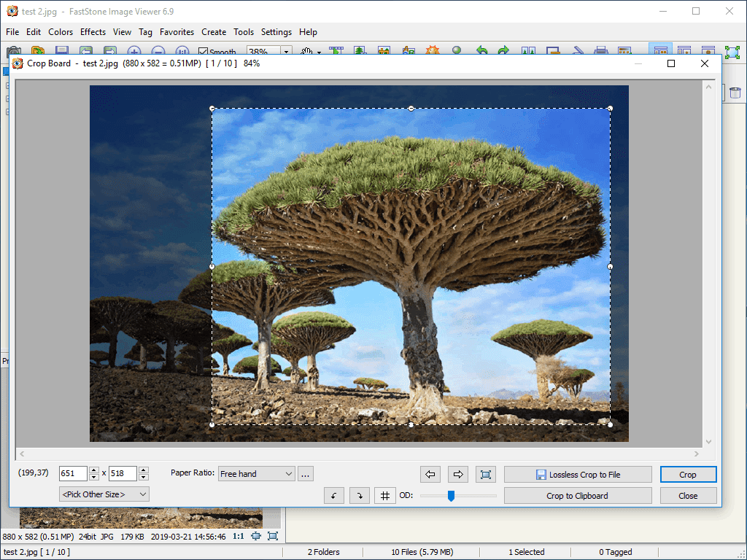The image size is (747, 560).
Task: Click the next image arrow on Crop Board
Action: click(x=458, y=474)
